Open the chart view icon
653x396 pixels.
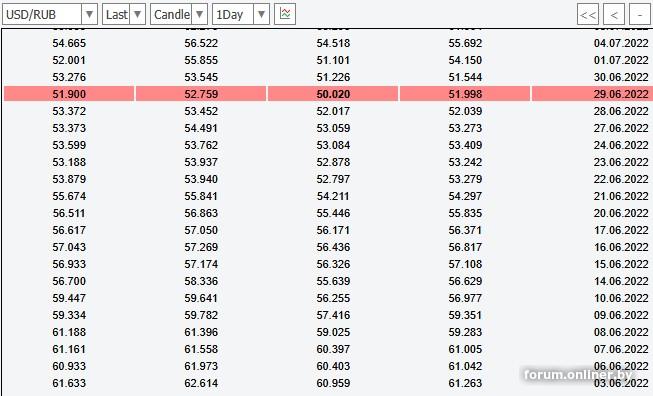(x=285, y=14)
